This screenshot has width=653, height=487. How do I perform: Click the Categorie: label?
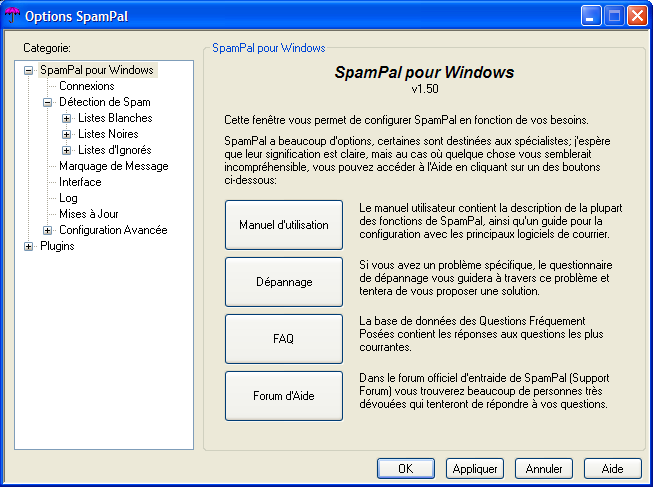[47, 48]
